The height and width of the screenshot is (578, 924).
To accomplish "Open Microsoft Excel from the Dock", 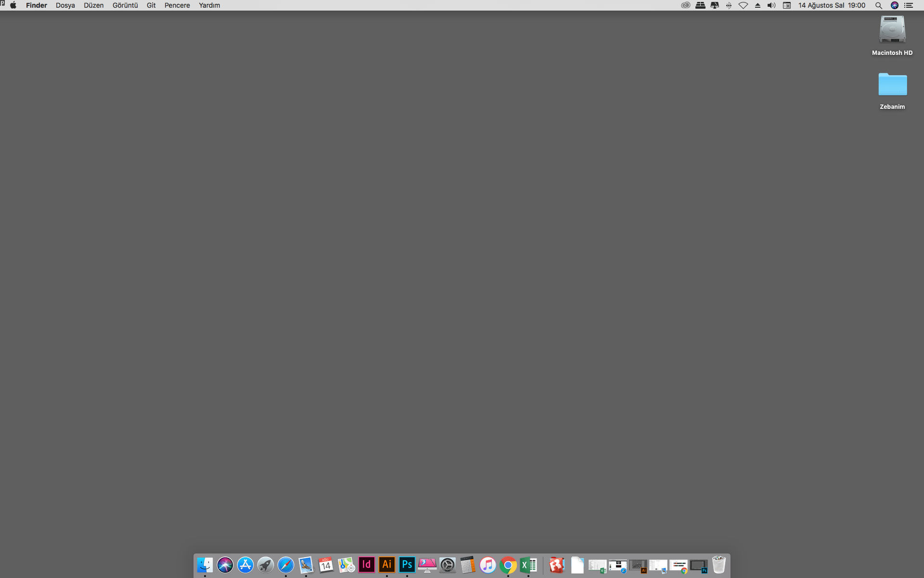I will [x=528, y=565].
